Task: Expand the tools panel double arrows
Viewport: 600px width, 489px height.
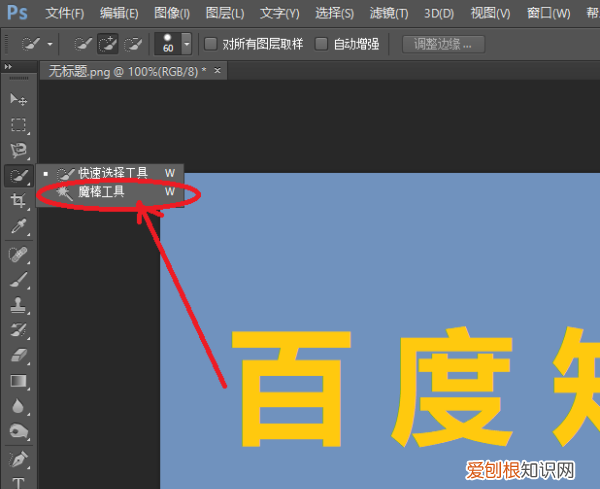Action: click(8, 67)
